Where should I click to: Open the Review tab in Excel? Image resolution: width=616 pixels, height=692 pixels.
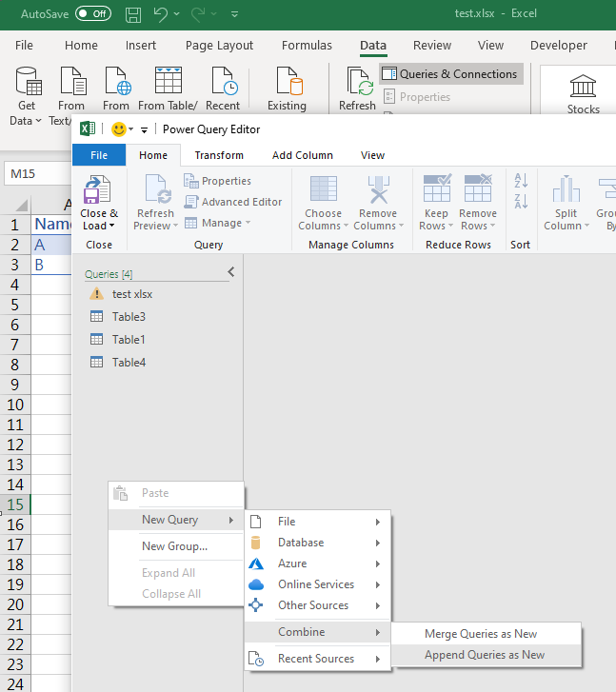[x=432, y=45]
